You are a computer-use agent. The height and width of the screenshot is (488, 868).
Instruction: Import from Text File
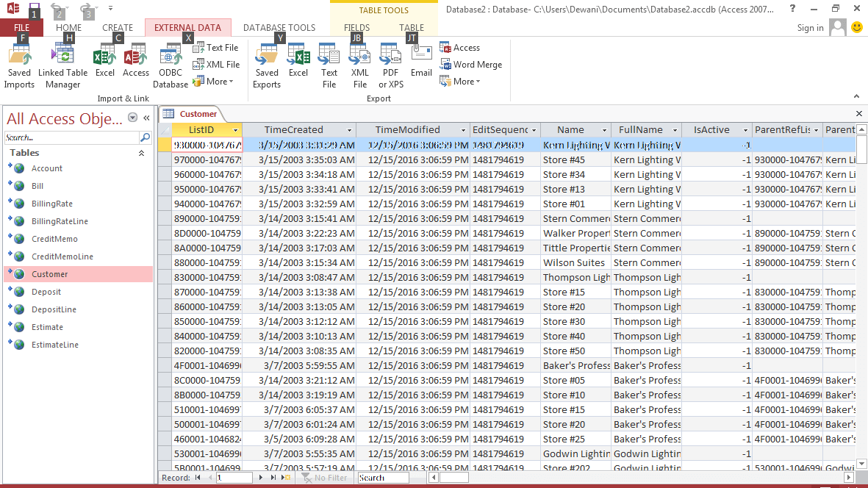pyautogui.click(x=215, y=48)
